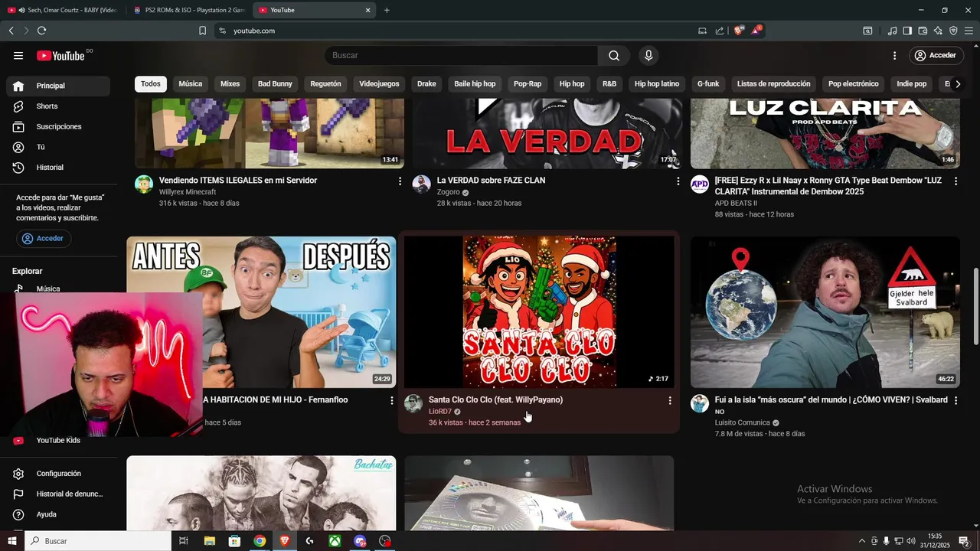Open APD BEATS II channel link

click(736, 204)
